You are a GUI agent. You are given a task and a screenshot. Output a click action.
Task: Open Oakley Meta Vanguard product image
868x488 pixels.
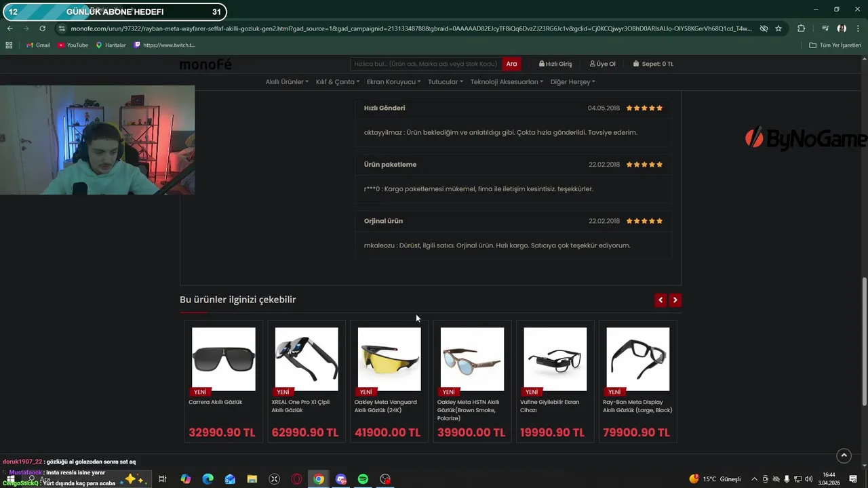click(389, 359)
